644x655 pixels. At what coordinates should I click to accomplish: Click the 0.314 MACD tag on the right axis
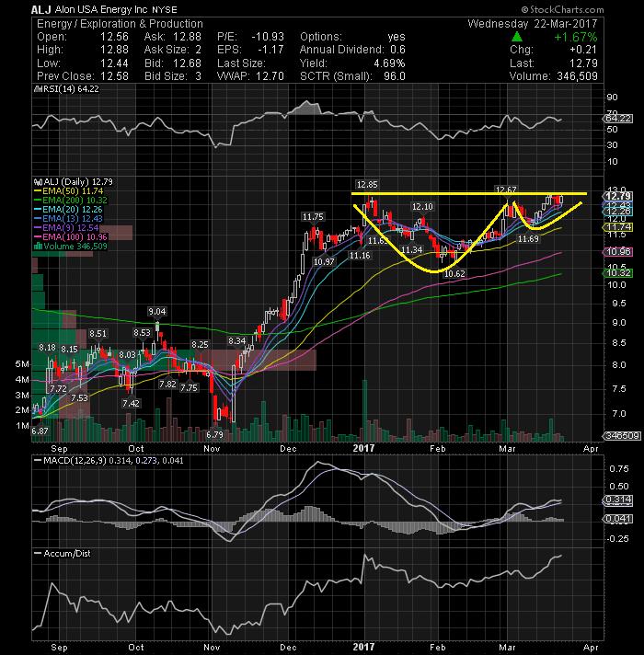pos(618,500)
